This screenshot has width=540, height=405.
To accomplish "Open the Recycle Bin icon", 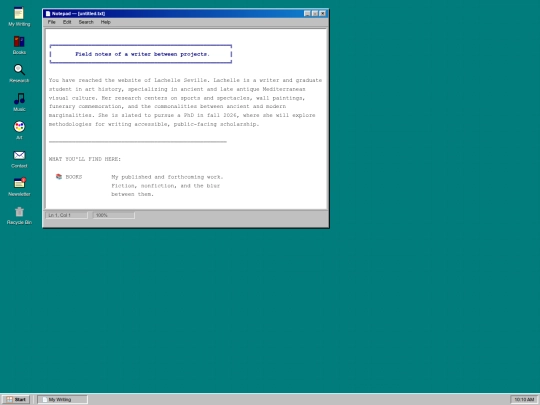I will click(19, 216).
